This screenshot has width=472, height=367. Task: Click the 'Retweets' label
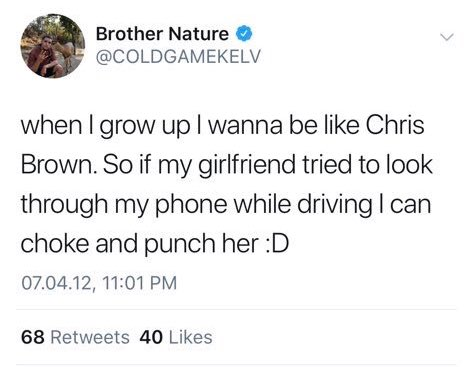90,337
